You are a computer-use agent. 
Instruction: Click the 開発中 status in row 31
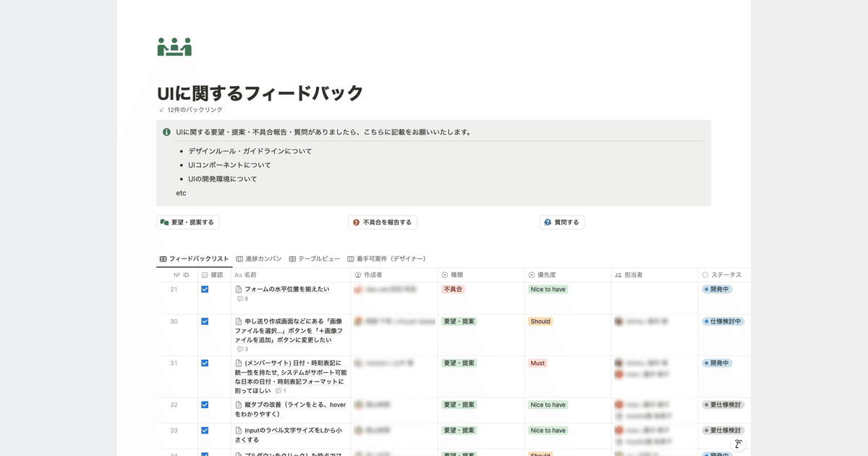pyautogui.click(x=717, y=363)
